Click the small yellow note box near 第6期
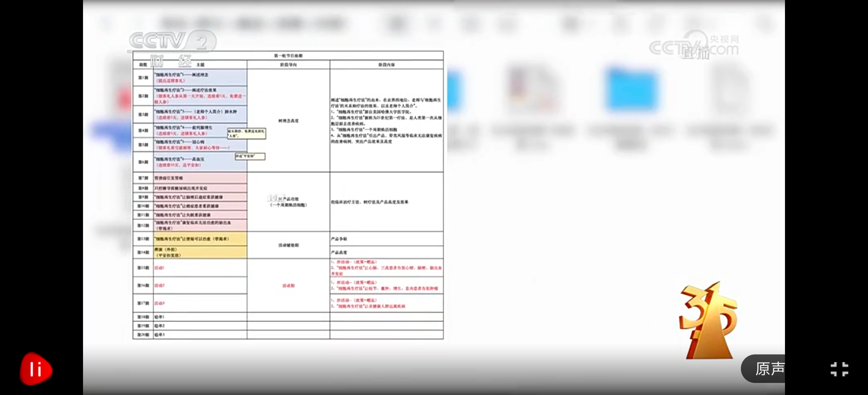 250,156
